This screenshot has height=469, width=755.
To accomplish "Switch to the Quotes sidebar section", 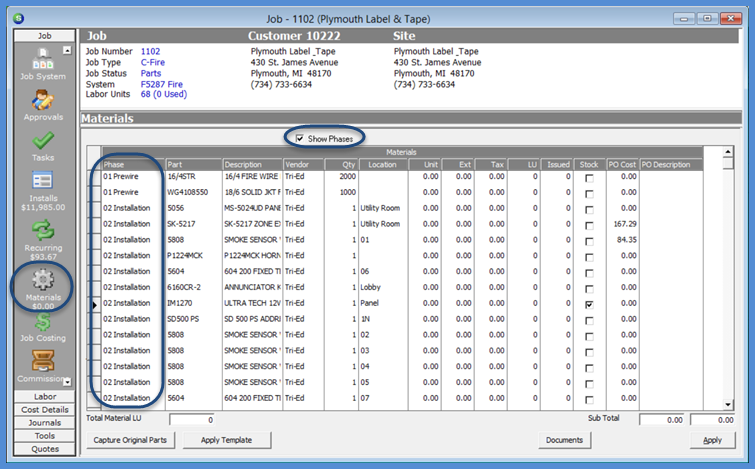I will (44, 449).
